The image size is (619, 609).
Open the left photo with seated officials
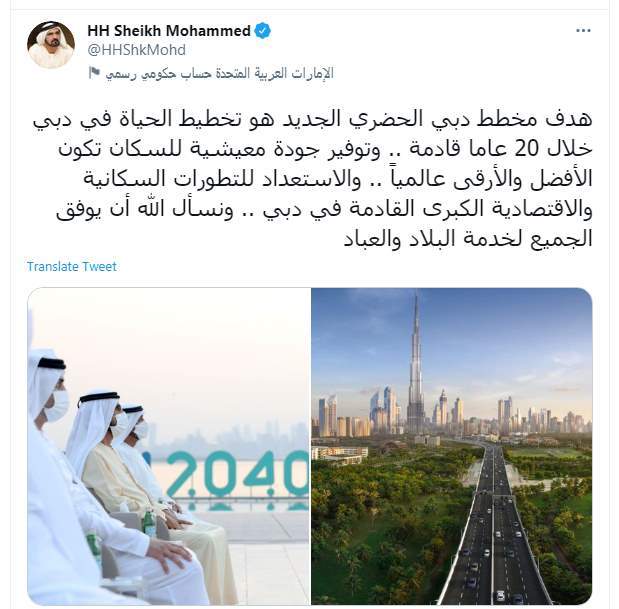(169, 446)
